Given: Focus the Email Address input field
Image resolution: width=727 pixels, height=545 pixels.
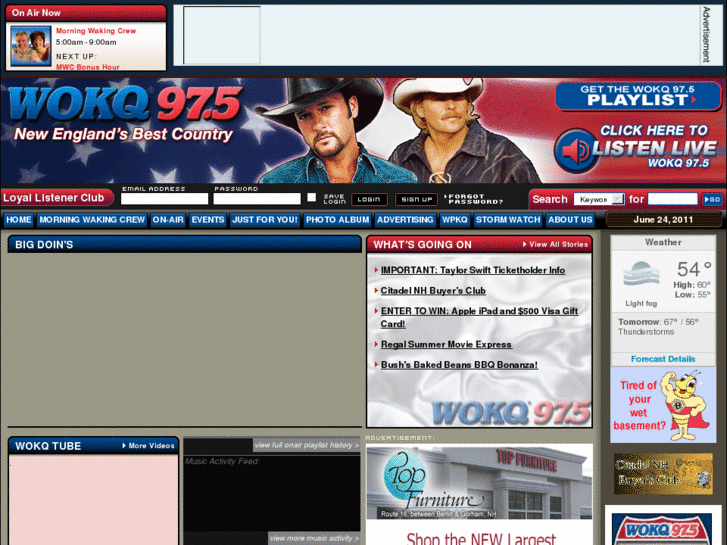Looking at the screenshot, I should tap(165, 199).
